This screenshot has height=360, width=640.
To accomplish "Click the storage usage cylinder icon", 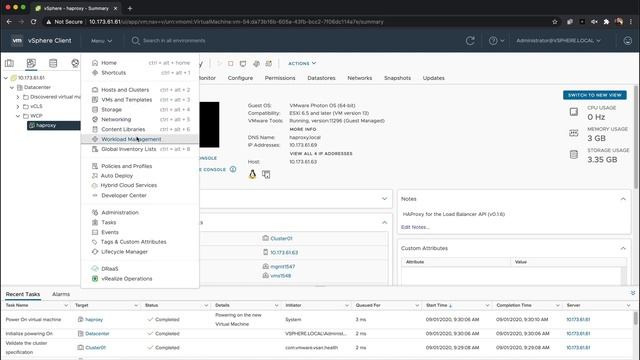I will 573,154.
